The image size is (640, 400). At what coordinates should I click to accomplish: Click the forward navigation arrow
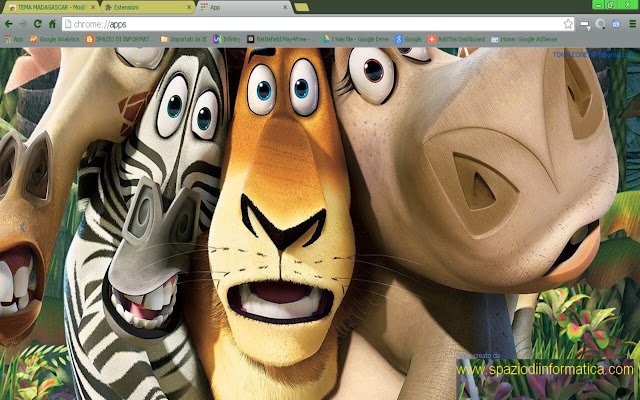[23, 24]
